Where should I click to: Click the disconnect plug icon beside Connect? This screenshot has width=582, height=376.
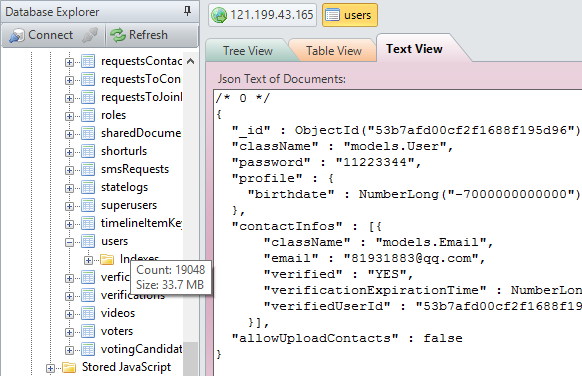coord(90,35)
